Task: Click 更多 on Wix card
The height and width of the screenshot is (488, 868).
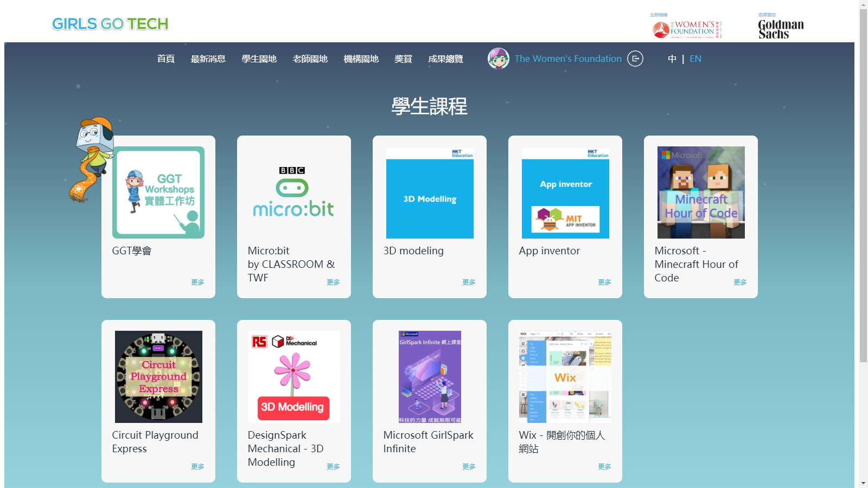Action: click(604, 466)
